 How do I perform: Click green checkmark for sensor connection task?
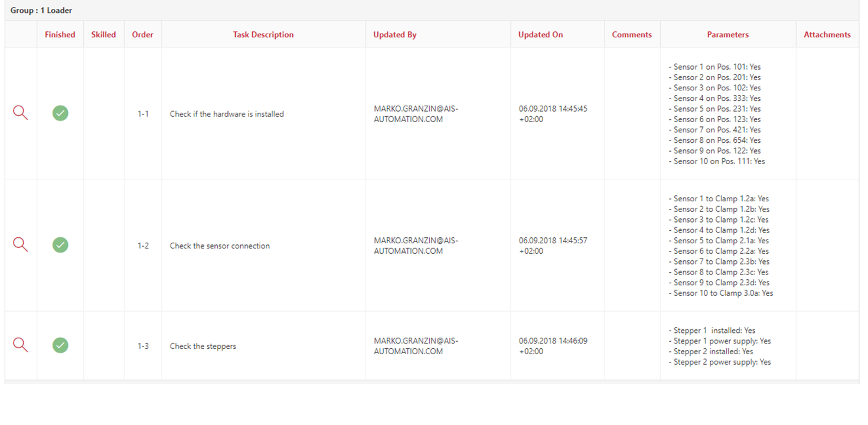point(60,245)
